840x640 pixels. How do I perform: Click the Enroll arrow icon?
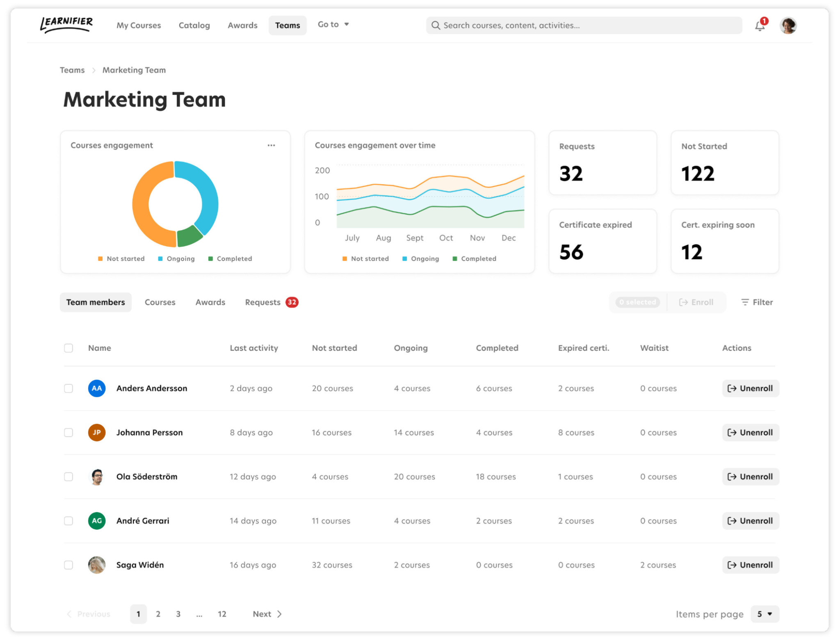coord(683,302)
